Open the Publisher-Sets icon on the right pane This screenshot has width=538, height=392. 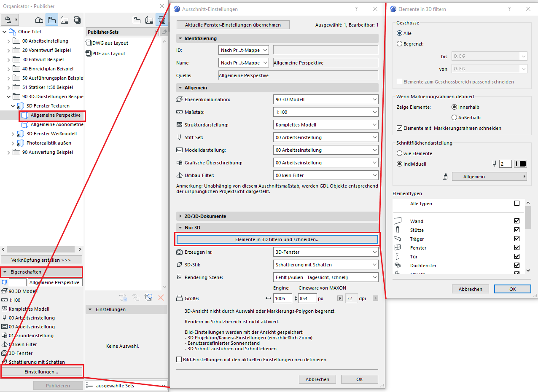coord(161,19)
